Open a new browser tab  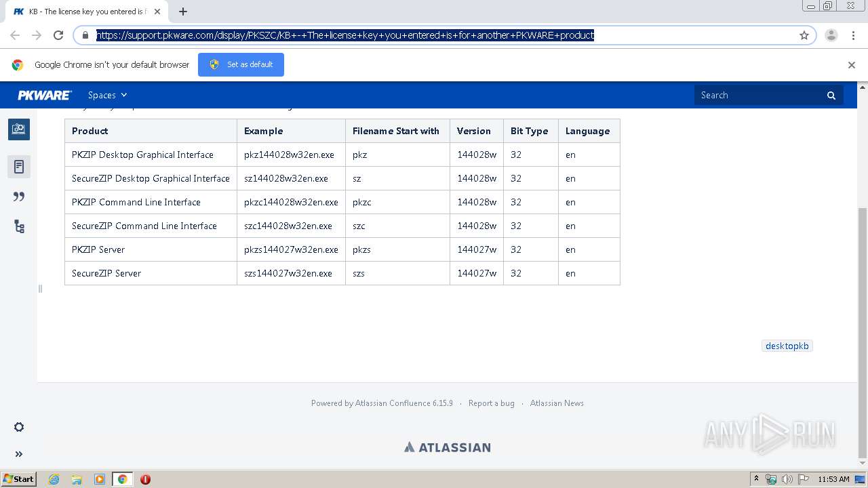(183, 12)
